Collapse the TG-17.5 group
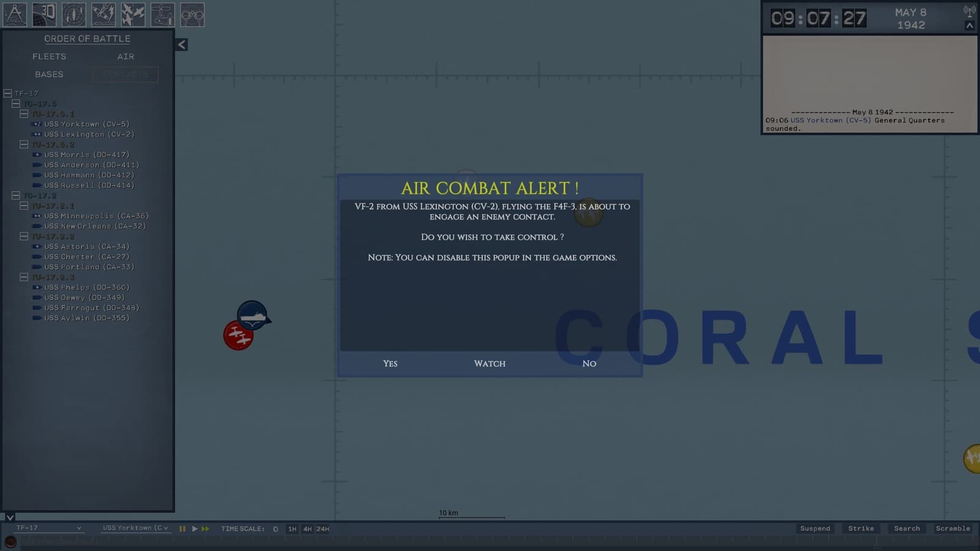The width and height of the screenshot is (980, 551). pos(16,103)
